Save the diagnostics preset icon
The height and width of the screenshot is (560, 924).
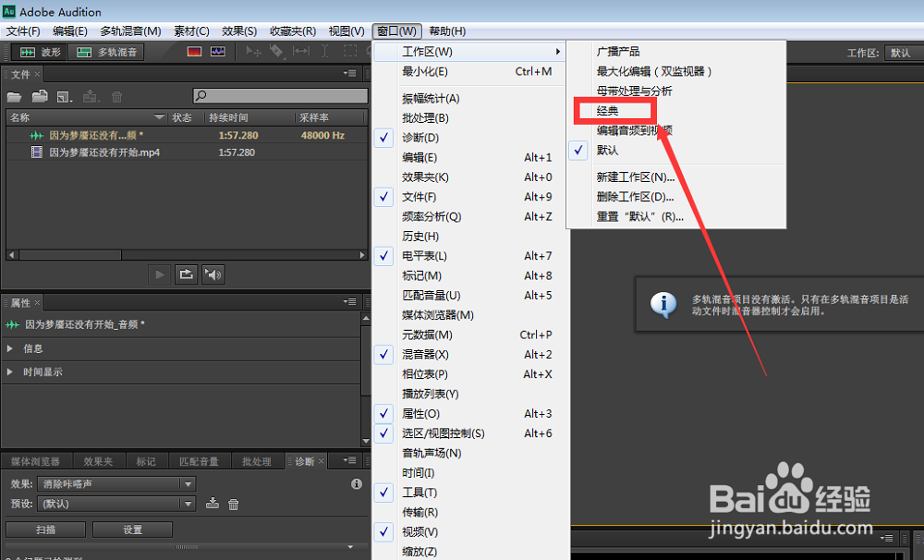213,504
